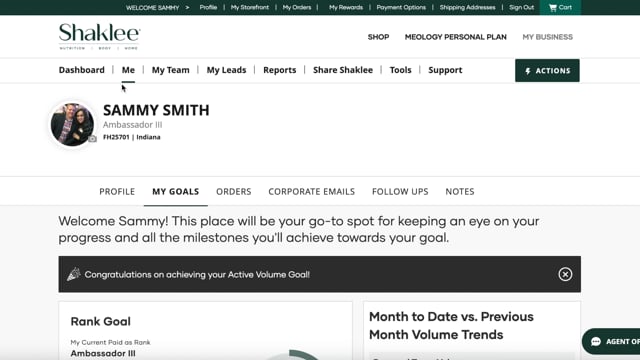Click the SAMMY SMITH name heading
The width and height of the screenshot is (640, 360).
[156, 110]
